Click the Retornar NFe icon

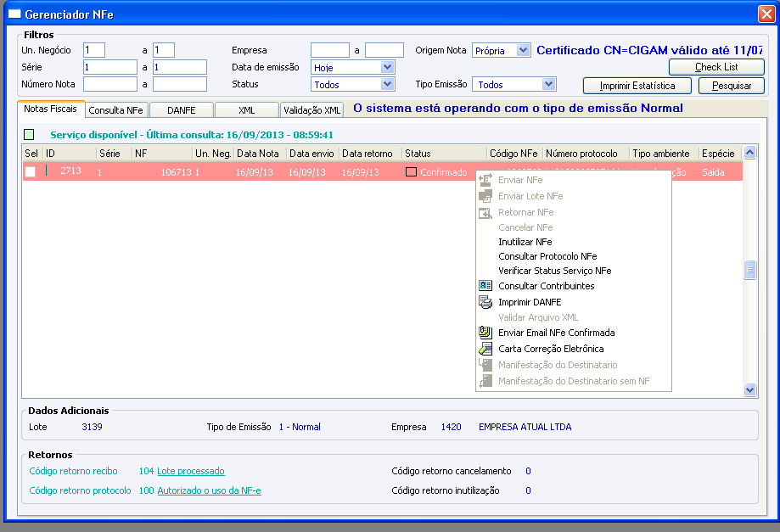click(x=485, y=212)
